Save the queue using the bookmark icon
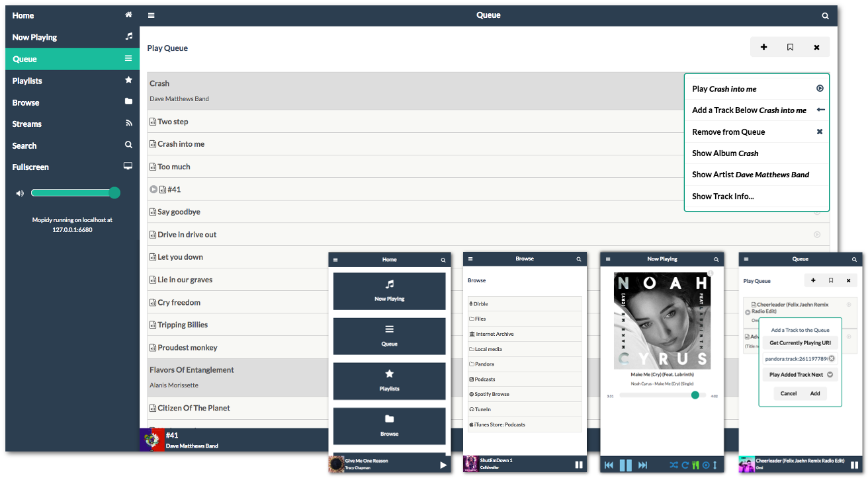 (x=790, y=46)
